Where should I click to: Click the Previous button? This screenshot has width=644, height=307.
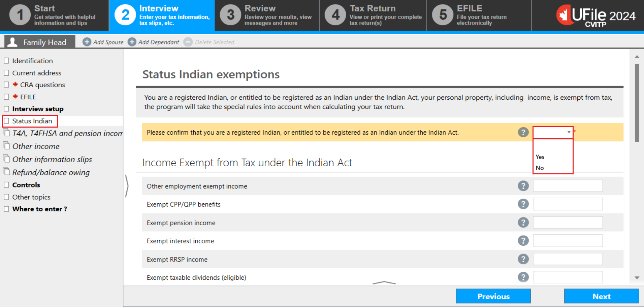pos(493,296)
